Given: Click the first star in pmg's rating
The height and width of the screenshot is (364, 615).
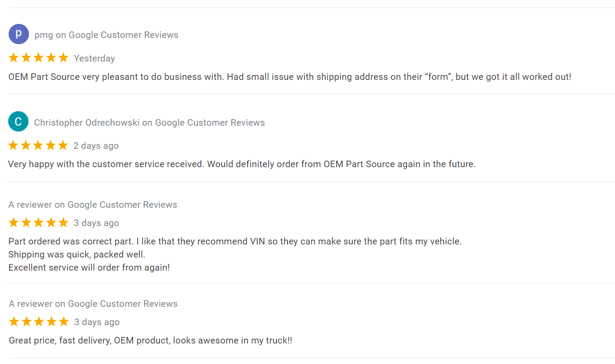Looking at the screenshot, I should [14, 58].
